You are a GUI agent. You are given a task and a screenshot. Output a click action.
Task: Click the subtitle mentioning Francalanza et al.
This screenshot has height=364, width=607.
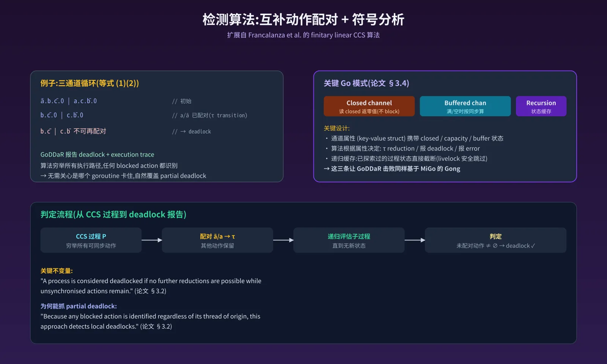click(303, 35)
